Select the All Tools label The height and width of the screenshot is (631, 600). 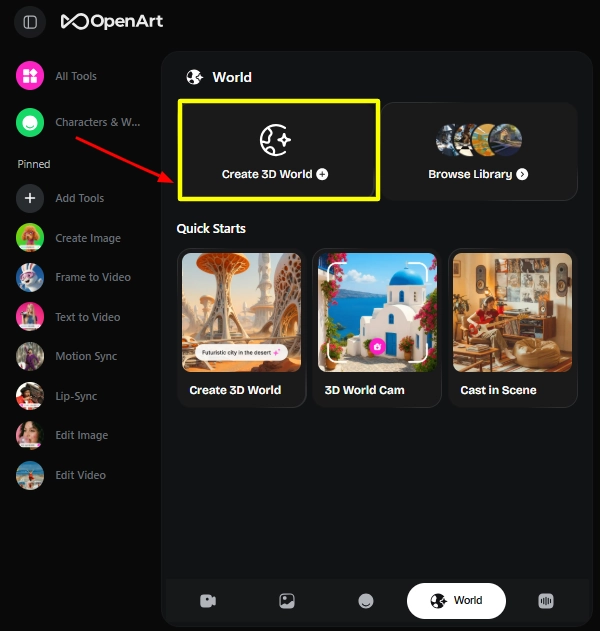point(76,76)
